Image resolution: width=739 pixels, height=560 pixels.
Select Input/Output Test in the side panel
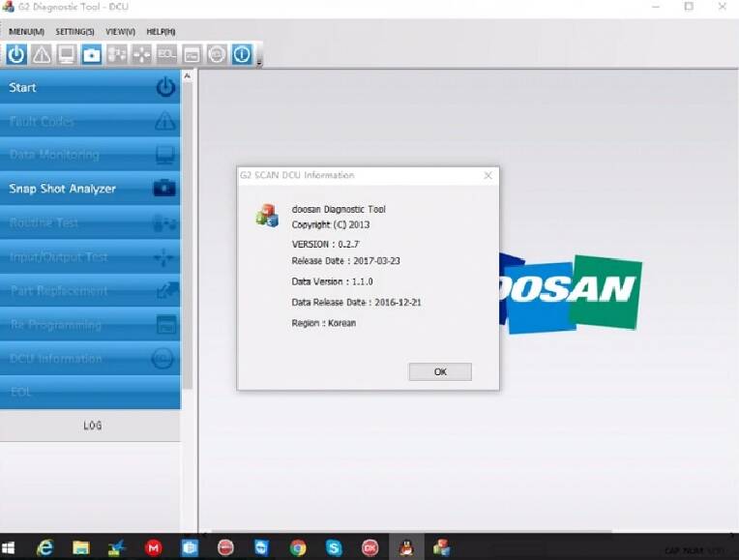(x=90, y=256)
